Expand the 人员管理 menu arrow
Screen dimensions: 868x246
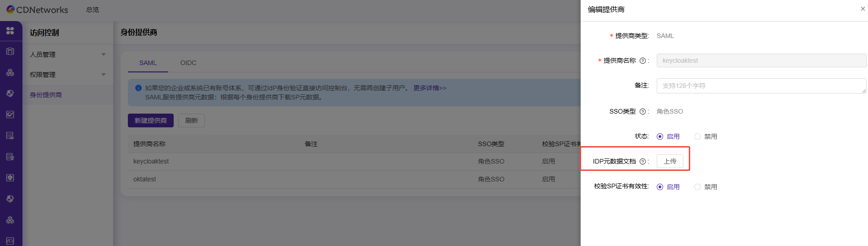(x=104, y=55)
